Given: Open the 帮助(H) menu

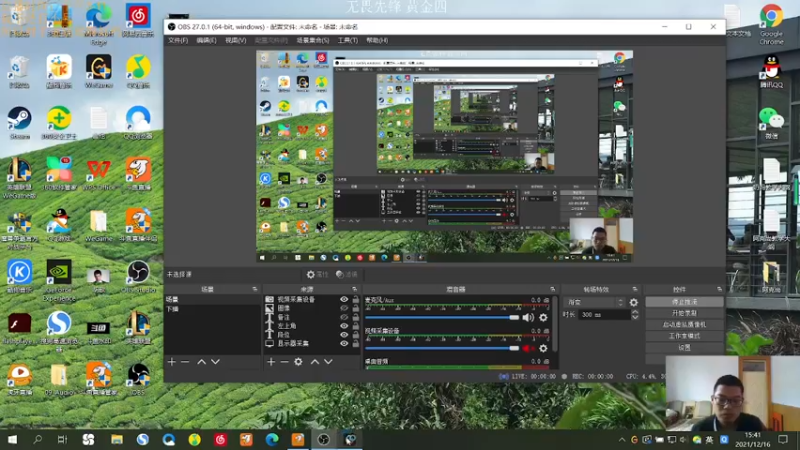Looking at the screenshot, I should [377, 40].
